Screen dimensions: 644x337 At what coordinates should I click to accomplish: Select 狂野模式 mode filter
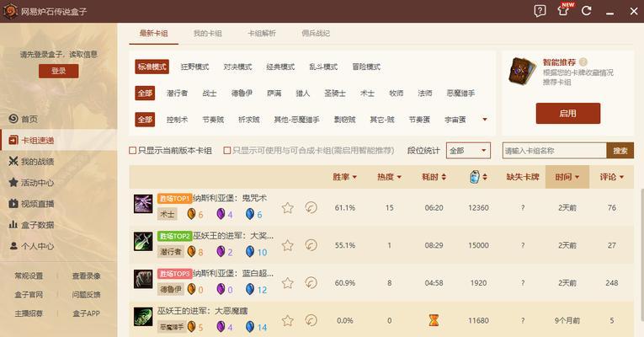click(194, 67)
